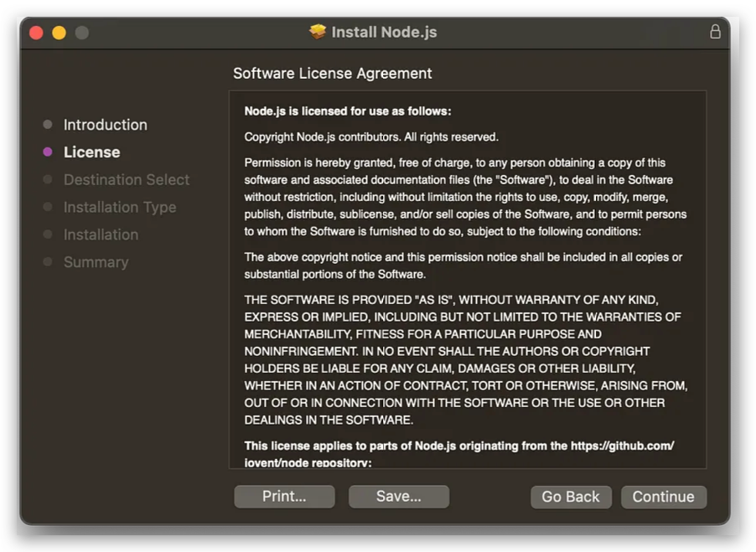The height and width of the screenshot is (552, 756).
Task: Click the Software License Agreement heading
Action: tap(333, 73)
